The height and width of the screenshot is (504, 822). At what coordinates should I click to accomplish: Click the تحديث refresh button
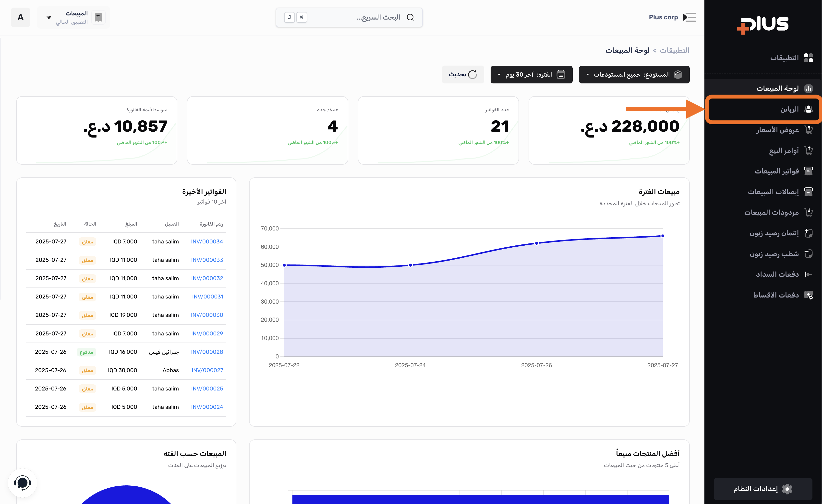tap(463, 75)
